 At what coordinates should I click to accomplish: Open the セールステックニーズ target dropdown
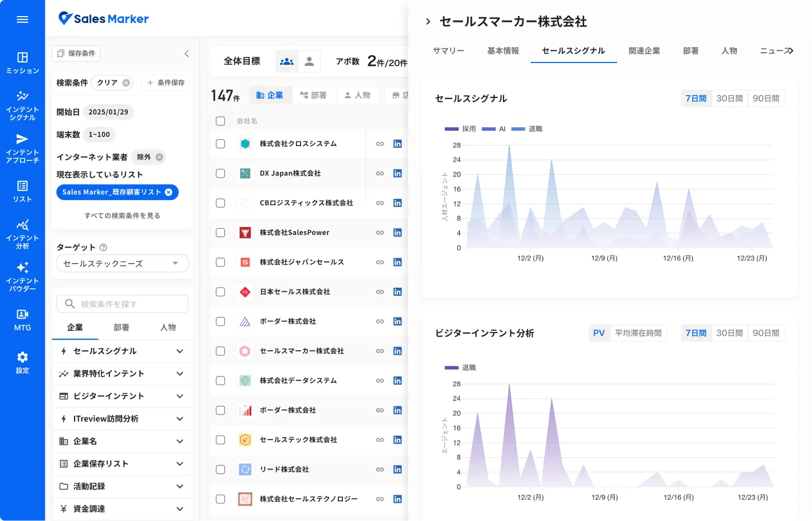pos(122,264)
